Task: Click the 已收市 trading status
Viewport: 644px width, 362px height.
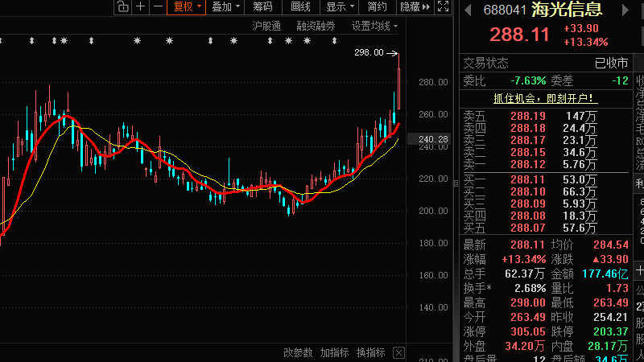Action: coord(611,64)
